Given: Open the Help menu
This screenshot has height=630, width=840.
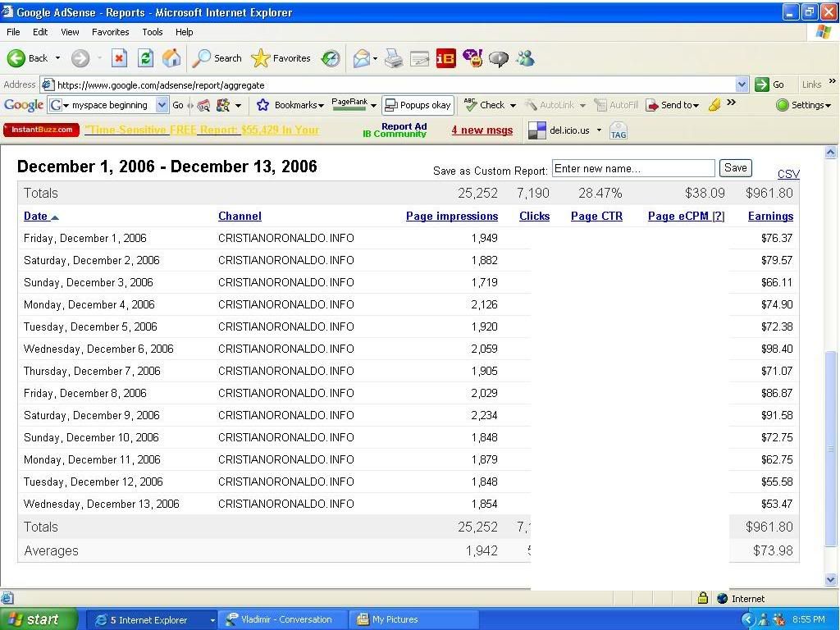Looking at the screenshot, I should [185, 32].
